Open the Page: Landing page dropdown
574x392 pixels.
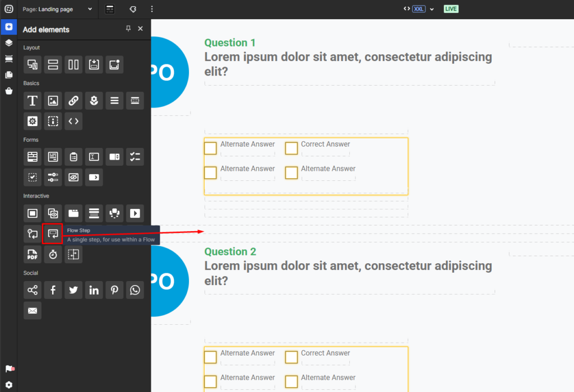click(x=58, y=9)
